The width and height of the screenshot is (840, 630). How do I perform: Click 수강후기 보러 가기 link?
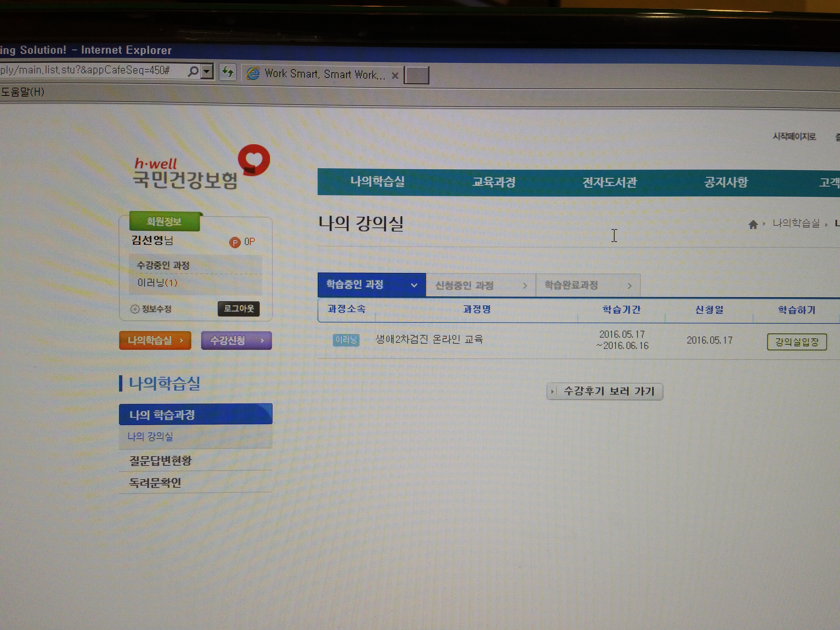tap(605, 391)
